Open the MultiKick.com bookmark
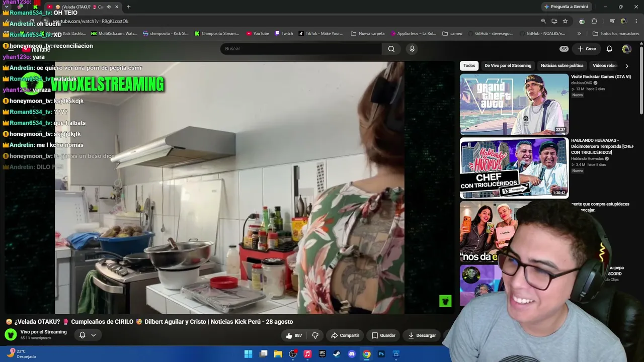Screen dimensions: 644x362 tap(114, 34)
